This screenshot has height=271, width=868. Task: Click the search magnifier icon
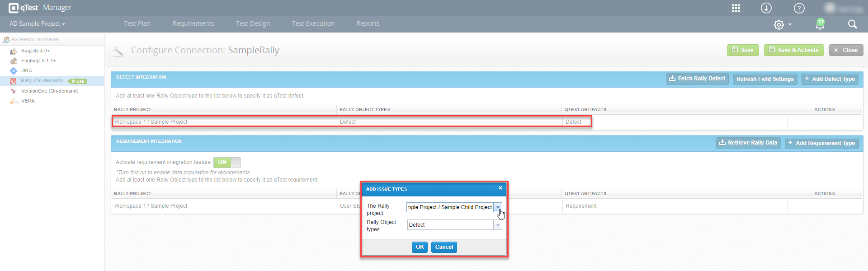coord(852,24)
